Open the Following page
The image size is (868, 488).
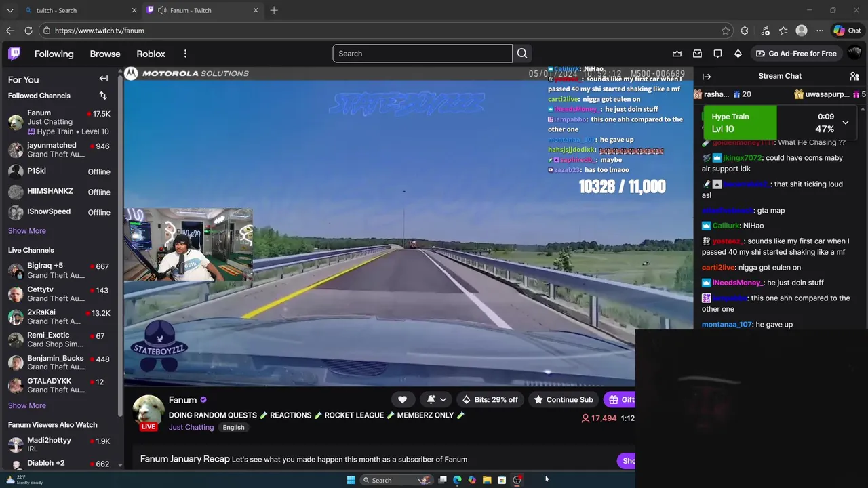(x=54, y=54)
